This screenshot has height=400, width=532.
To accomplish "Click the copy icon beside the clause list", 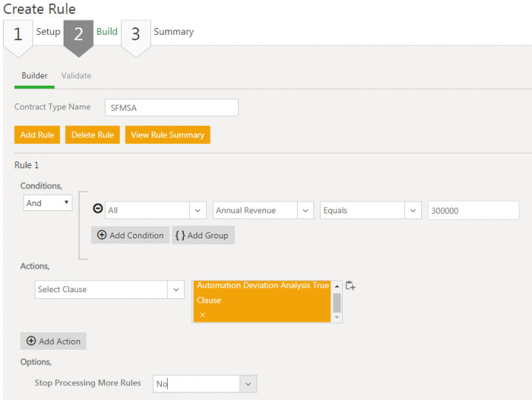I will [x=350, y=286].
